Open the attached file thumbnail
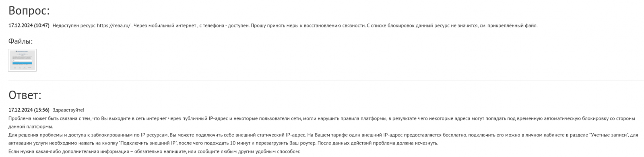 pos(22,60)
